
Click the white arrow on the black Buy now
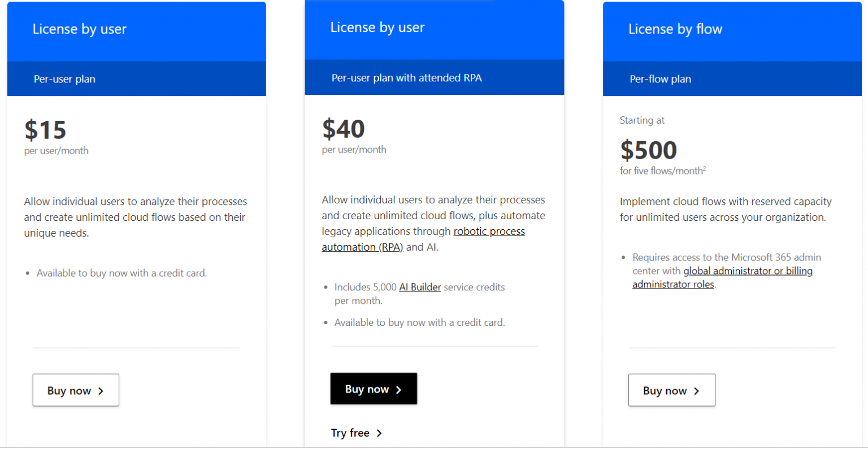click(x=399, y=389)
